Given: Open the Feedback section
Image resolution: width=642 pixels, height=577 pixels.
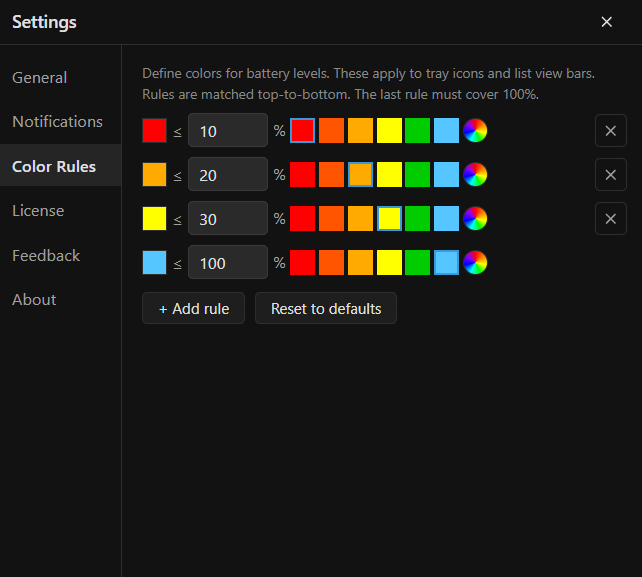Looking at the screenshot, I should point(61,256).
